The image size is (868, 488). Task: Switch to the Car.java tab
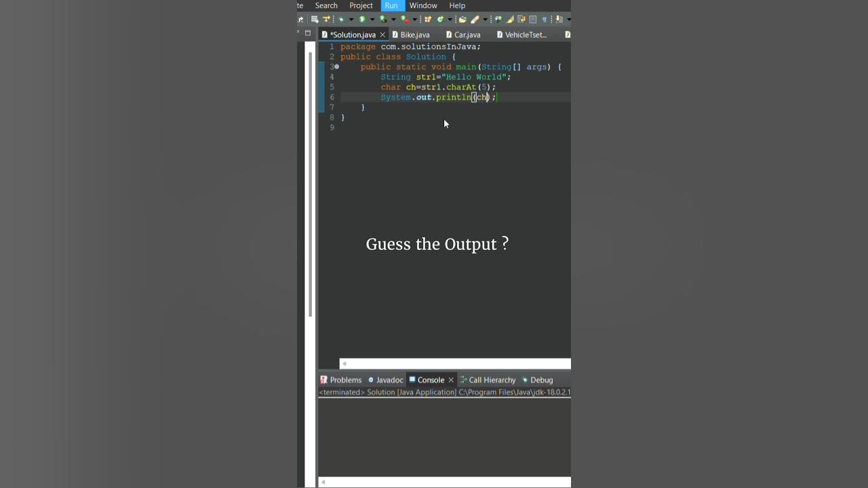click(x=463, y=35)
